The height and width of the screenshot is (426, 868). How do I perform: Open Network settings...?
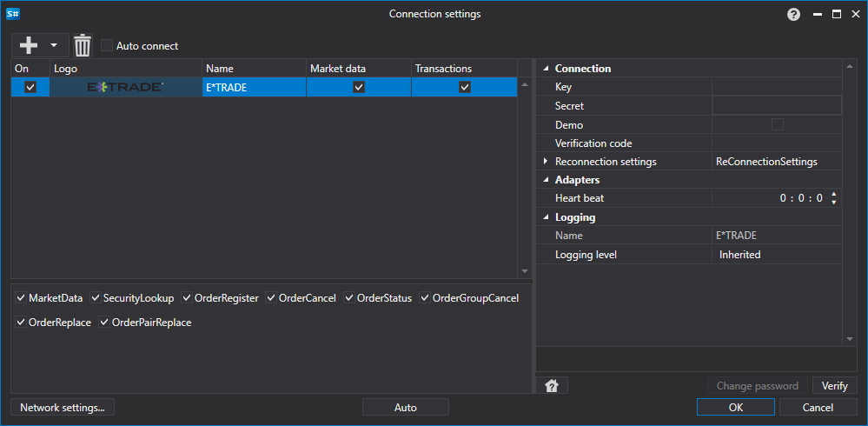coord(63,407)
